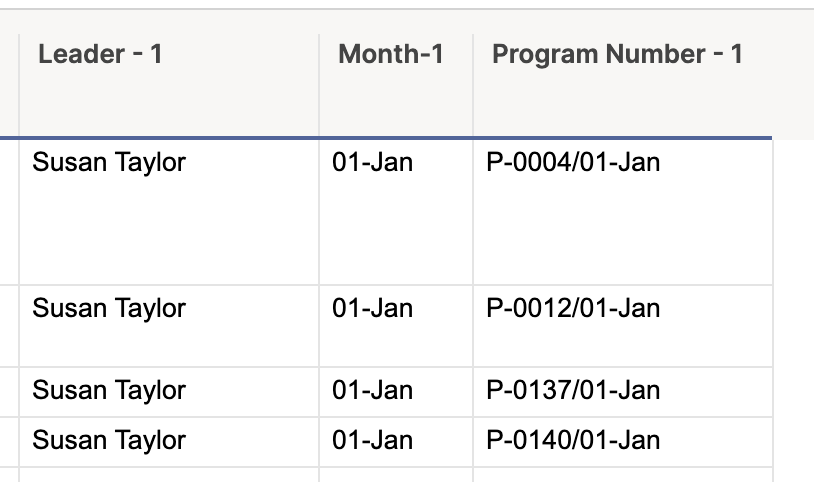The image size is (814, 482).
Task: Click column divider between Leader - 1 and Month-1 headers
Action: 319,85
